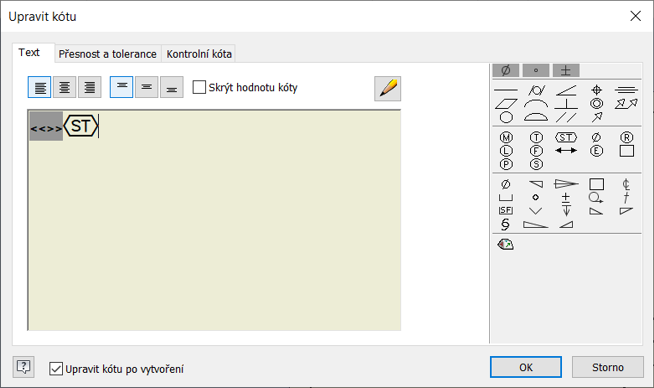Viewport: 654px width, 388px height.
Task: Insert the struck-through S symbol
Action: pos(505,224)
